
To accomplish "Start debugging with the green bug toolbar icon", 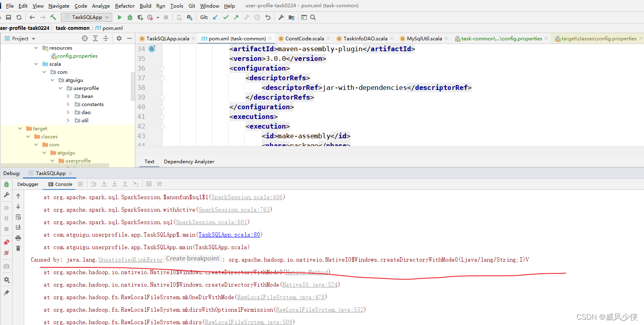I will 130,17.
